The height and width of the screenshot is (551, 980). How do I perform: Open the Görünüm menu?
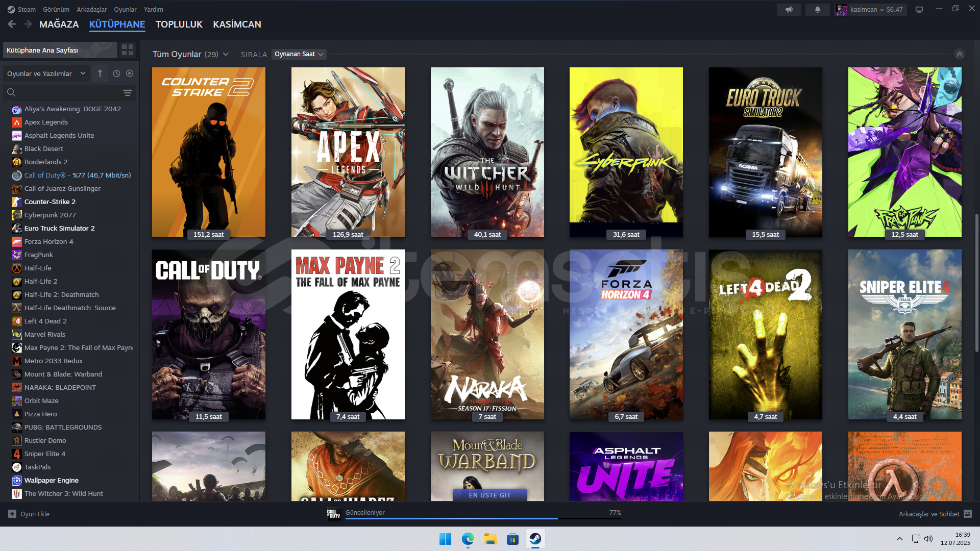pyautogui.click(x=56, y=9)
